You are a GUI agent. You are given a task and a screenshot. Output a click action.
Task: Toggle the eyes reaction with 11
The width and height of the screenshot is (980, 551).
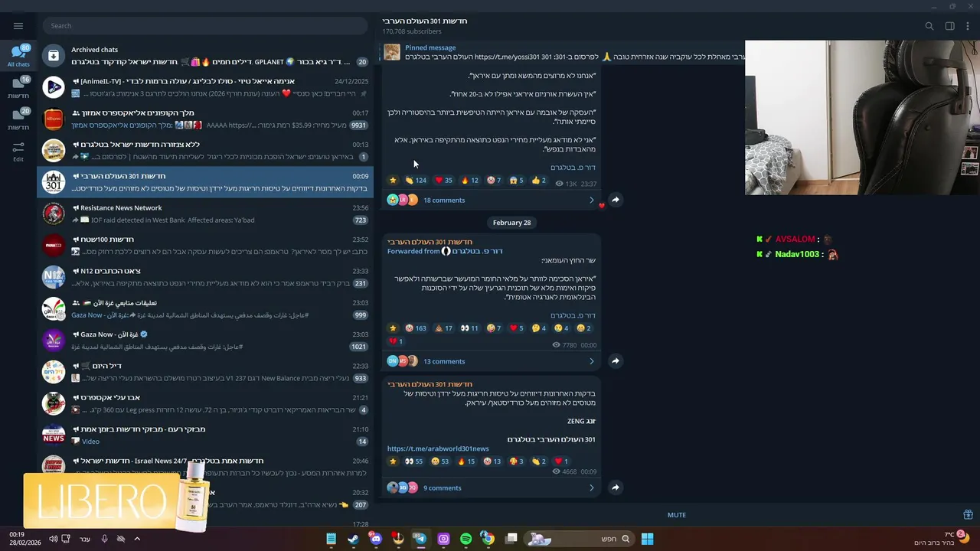469,328
